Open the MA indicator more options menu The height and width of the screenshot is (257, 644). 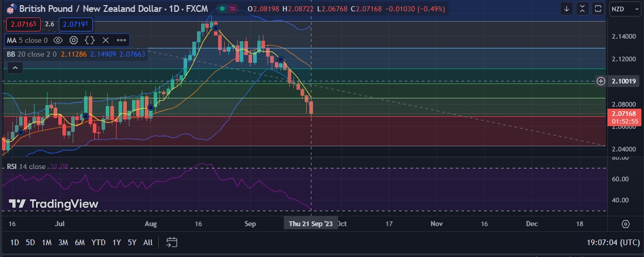[121, 40]
